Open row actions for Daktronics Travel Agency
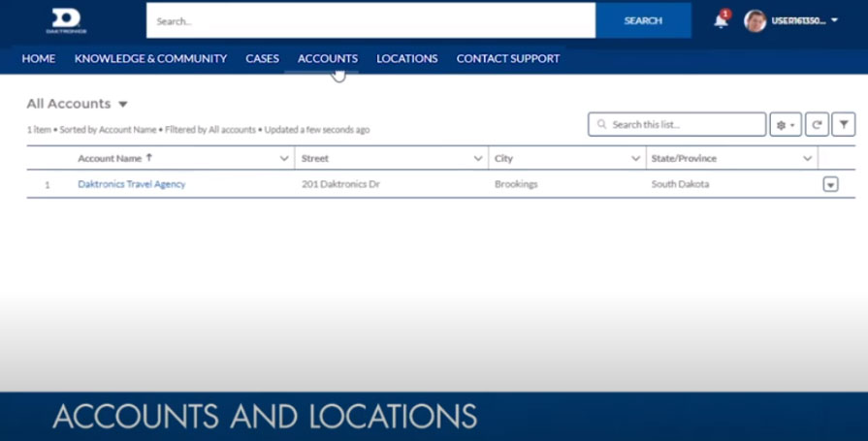Viewport: 868px width, 441px height. click(x=830, y=184)
